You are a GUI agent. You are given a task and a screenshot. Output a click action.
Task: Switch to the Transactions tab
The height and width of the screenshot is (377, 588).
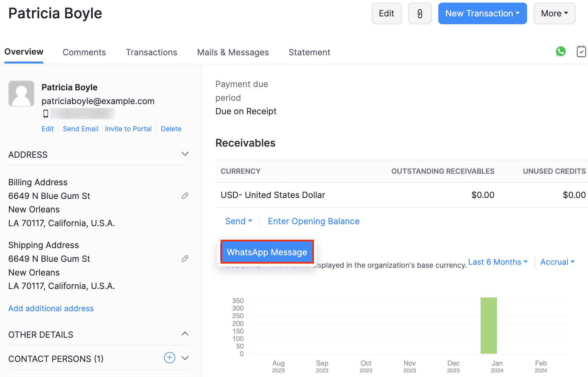pos(151,52)
